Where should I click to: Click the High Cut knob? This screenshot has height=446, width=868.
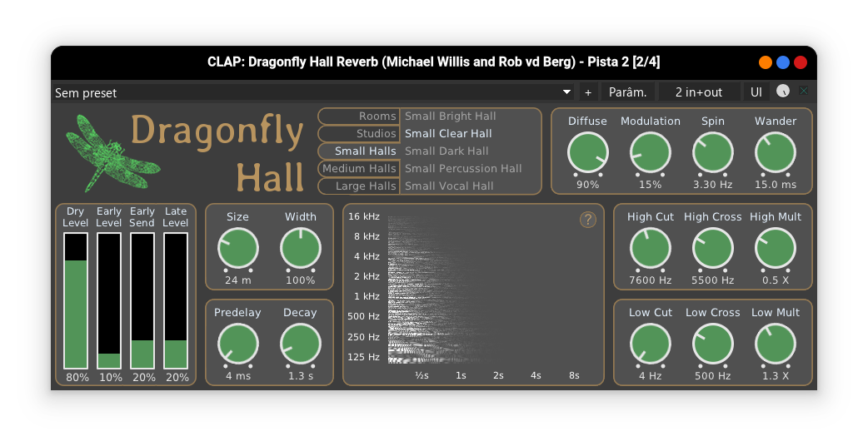pyautogui.click(x=650, y=248)
